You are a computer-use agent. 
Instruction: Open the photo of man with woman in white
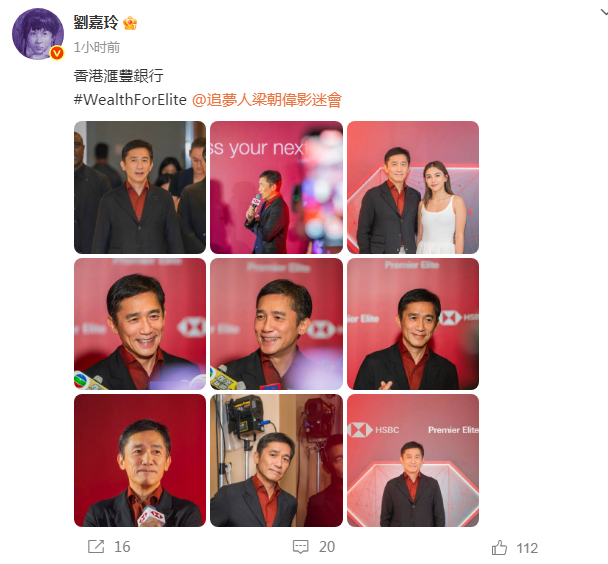[413, 187]
